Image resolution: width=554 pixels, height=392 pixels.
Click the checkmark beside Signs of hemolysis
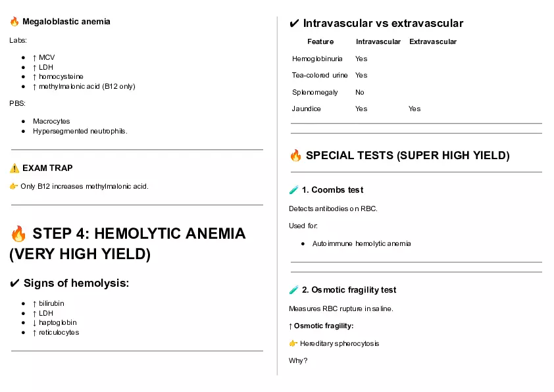pyautogui.click(x=14, y=283)
